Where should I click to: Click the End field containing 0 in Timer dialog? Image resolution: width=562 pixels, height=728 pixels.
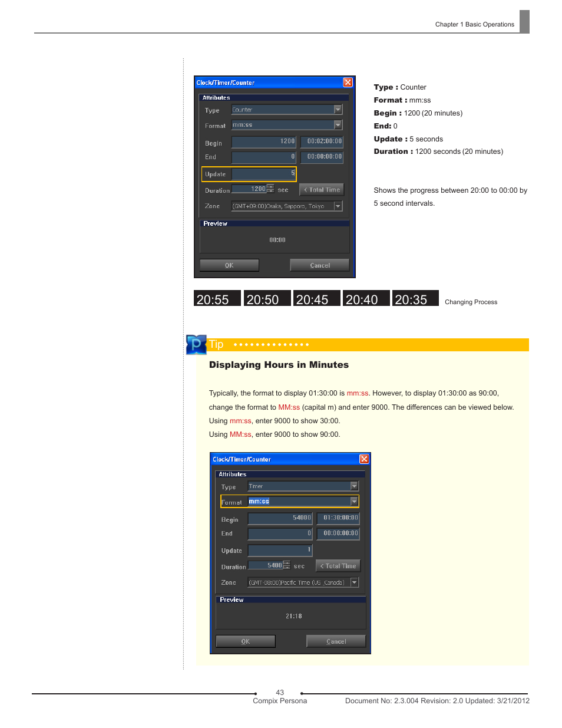coord(280,533)
